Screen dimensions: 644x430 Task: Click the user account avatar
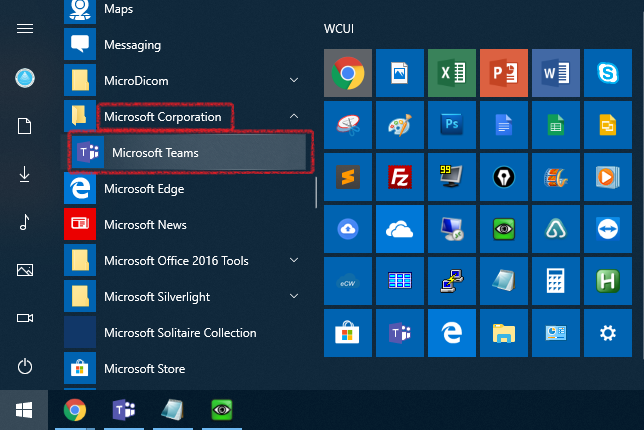25,78
